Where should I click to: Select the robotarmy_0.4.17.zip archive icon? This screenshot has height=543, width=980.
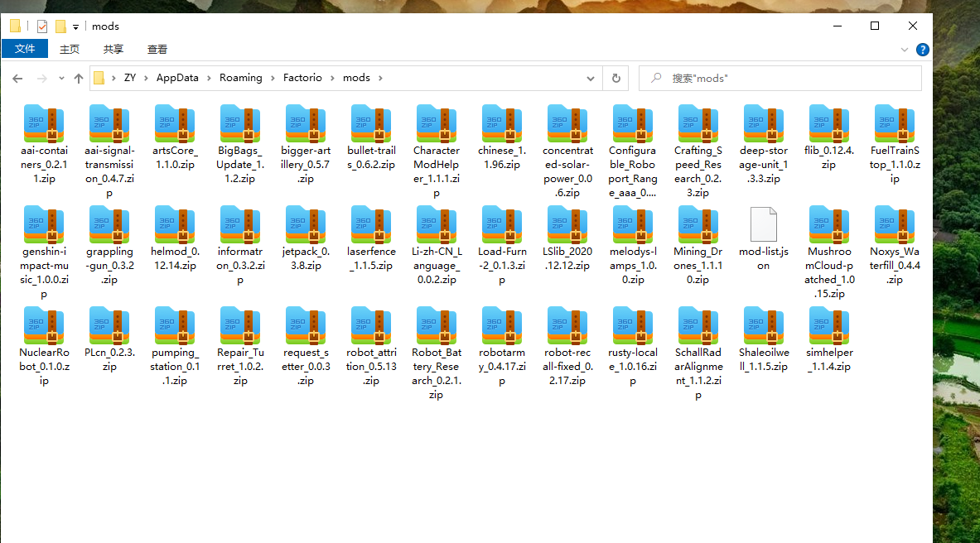click(502, 326)
